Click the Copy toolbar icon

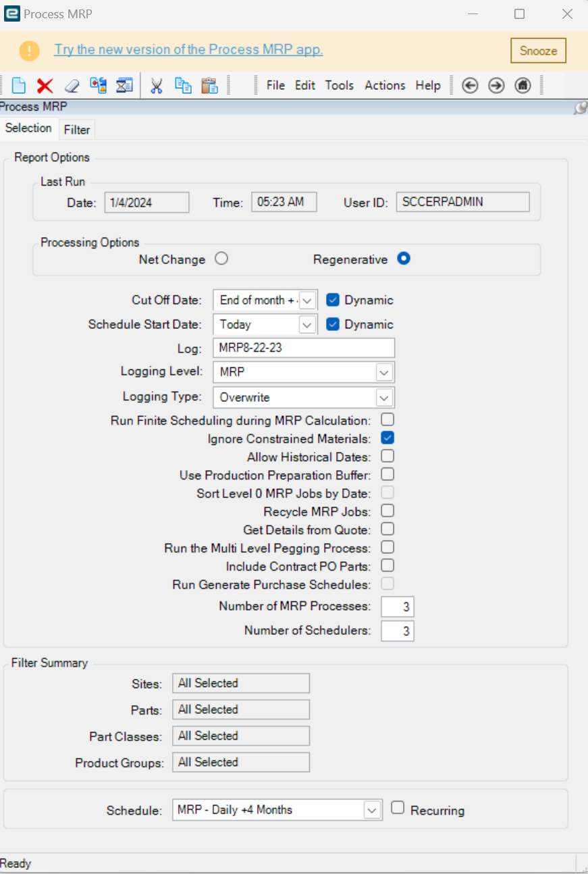[x=183, y=86]
